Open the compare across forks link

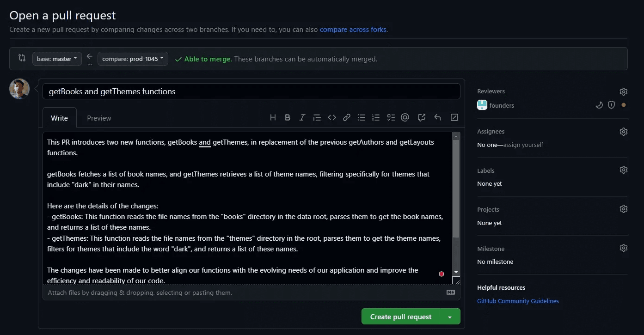click(x=353, y=30)
